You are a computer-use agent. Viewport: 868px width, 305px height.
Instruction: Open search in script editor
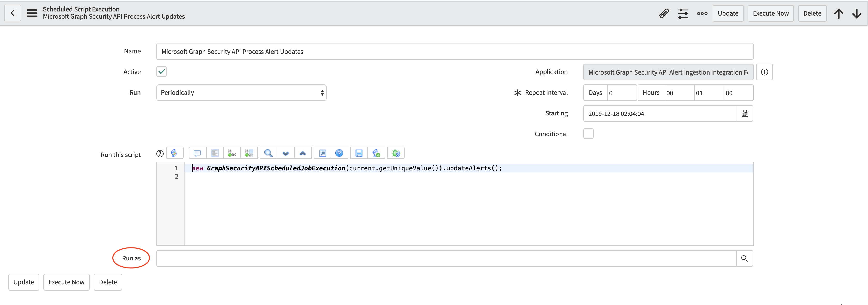coord(269,153)
